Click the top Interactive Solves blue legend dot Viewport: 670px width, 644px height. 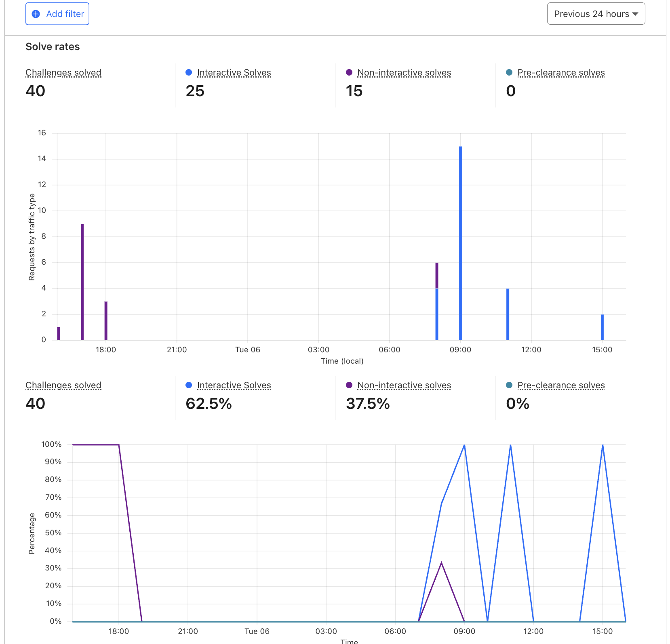point(188,72)
